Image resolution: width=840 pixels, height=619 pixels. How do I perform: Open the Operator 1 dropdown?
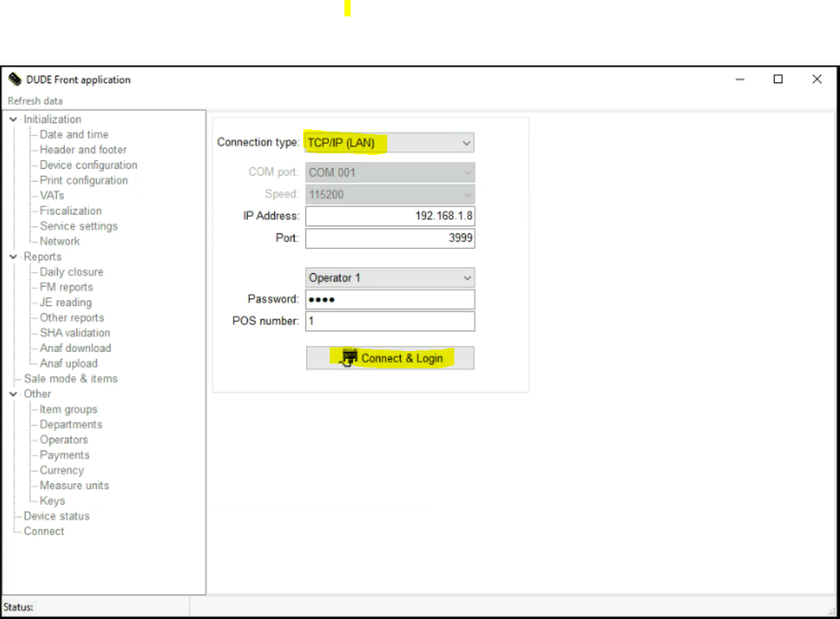click(390, 277)
